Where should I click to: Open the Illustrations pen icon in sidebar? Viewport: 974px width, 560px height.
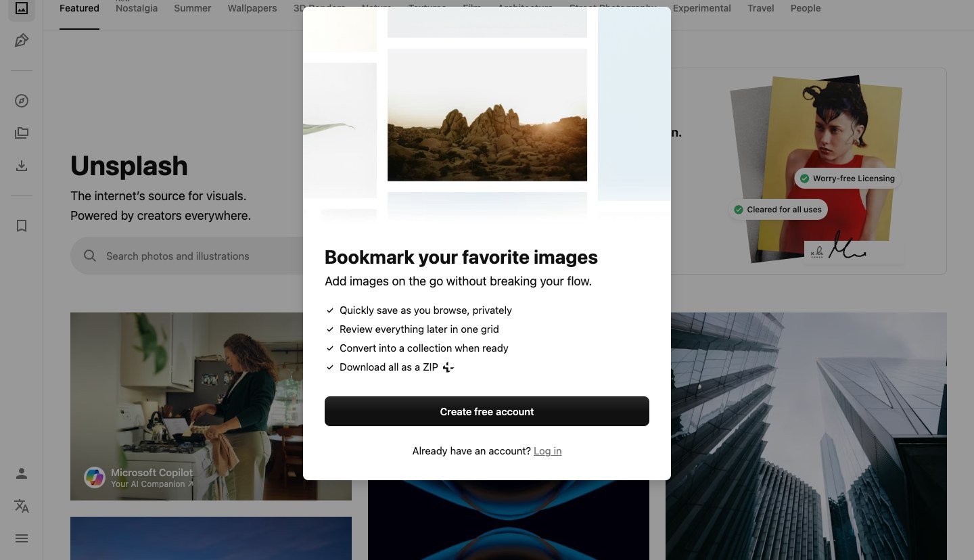click(x=22, y=41)
